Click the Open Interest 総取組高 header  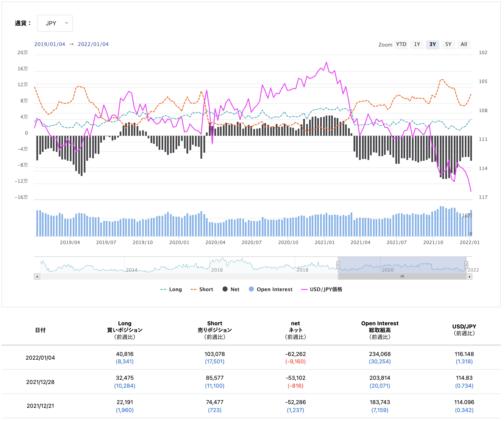[380, 330]
